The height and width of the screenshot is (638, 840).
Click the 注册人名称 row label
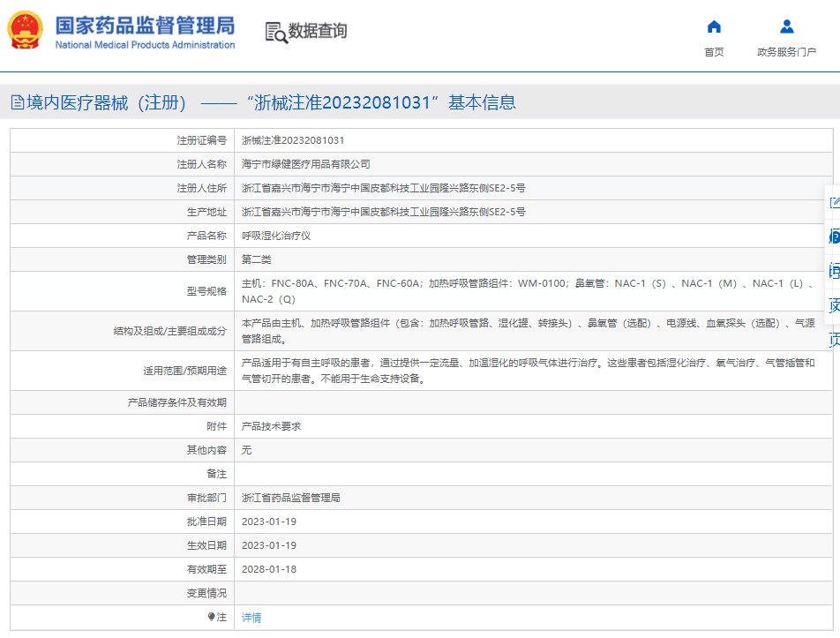point(202,164)
